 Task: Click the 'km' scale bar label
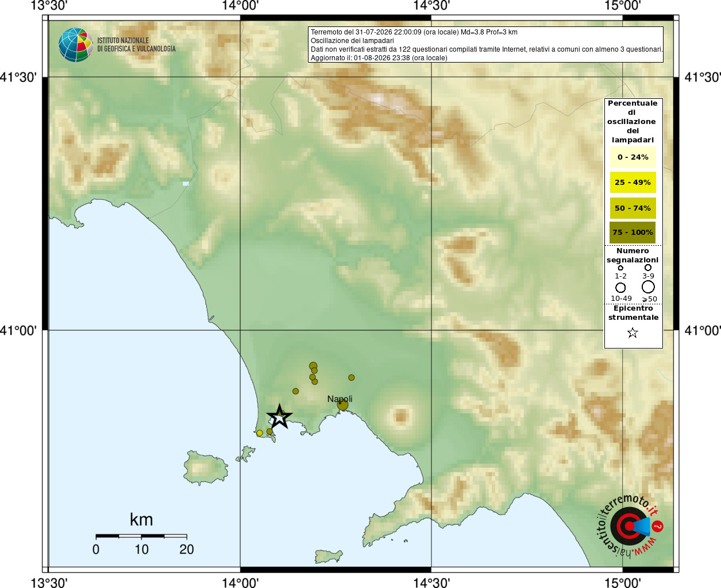(x=141, y=520)
